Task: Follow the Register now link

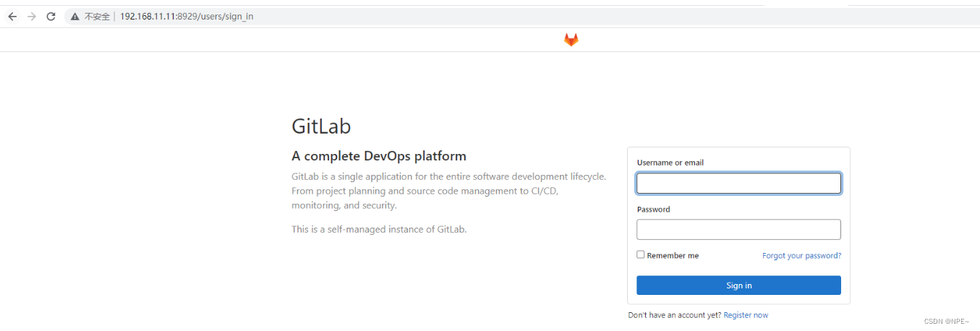Action: pos(746,315)
